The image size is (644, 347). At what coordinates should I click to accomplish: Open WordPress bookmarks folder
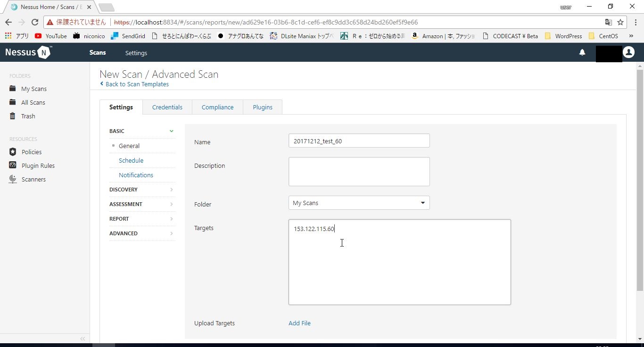click(563, 36)
